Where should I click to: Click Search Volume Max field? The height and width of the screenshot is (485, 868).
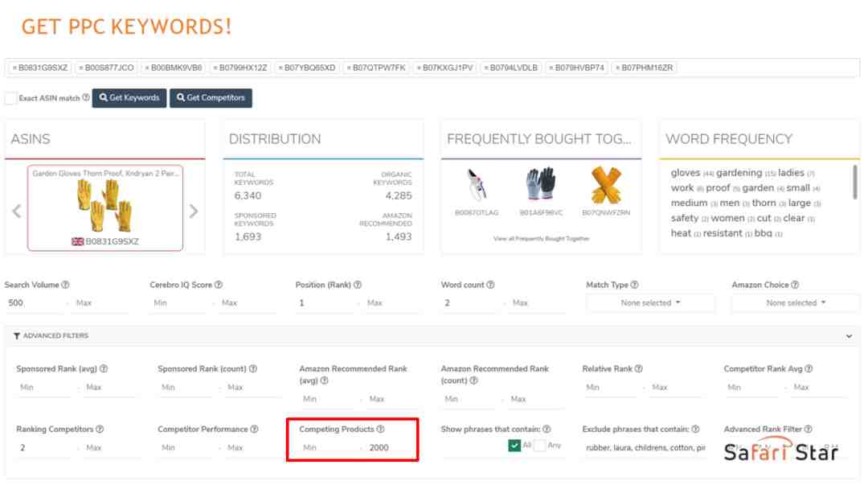tap(100, 303)
